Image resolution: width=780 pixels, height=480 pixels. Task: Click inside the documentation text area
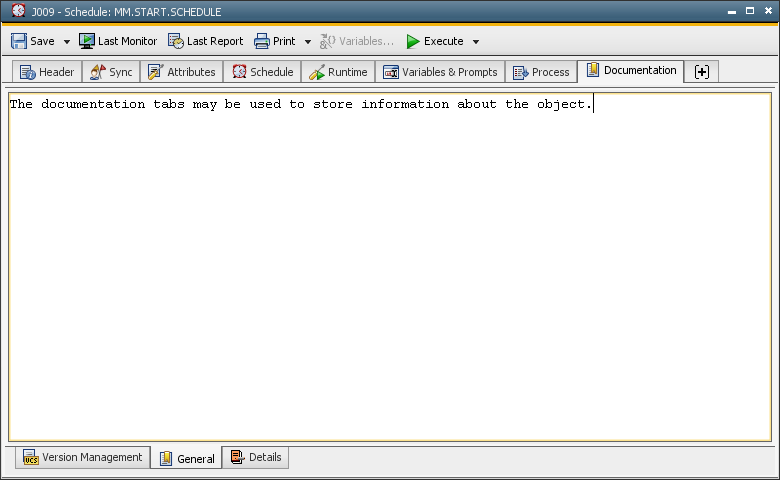[x=390, y=270]
